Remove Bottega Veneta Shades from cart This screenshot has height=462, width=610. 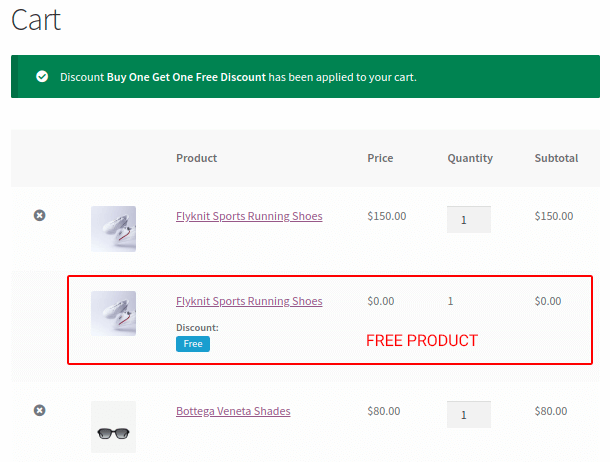39,410
